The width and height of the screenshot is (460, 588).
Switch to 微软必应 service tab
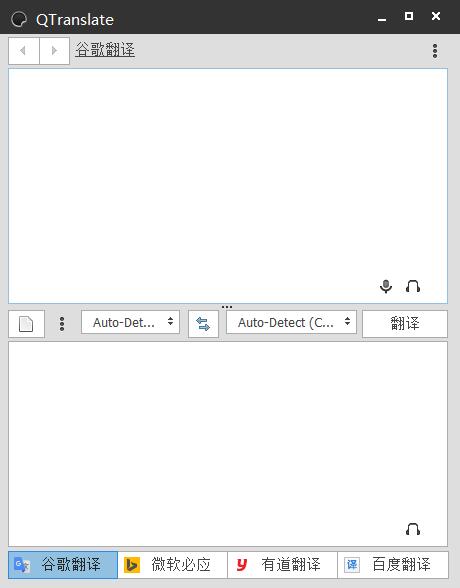coord(172,565)
